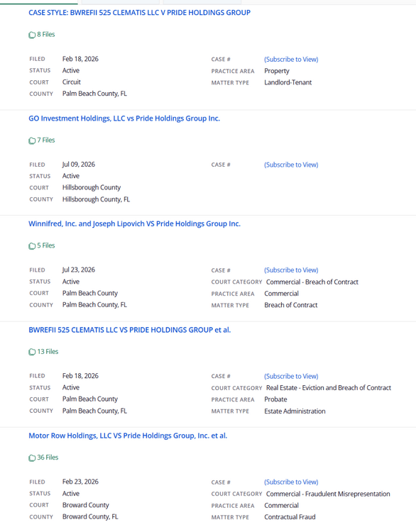This screenshot has width=416, height=532.
Task: Select the 7 Files text label
Action: 46,140
